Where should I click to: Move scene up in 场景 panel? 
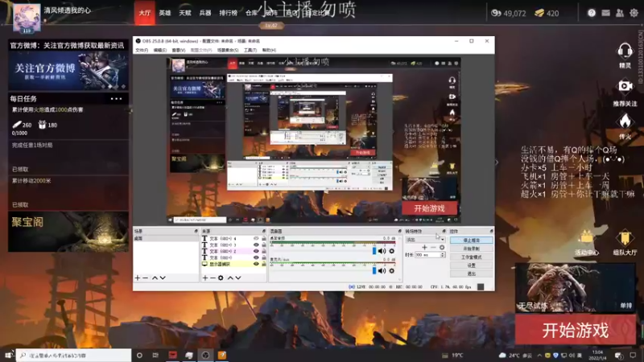tap(155, 278)
